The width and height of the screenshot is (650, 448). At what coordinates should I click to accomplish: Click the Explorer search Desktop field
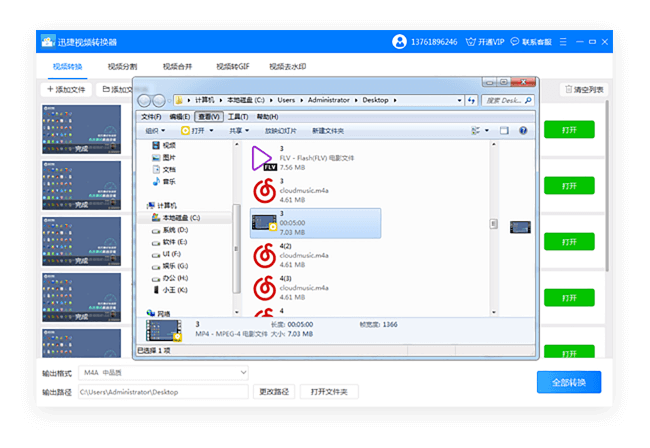(x=508, y=100)
